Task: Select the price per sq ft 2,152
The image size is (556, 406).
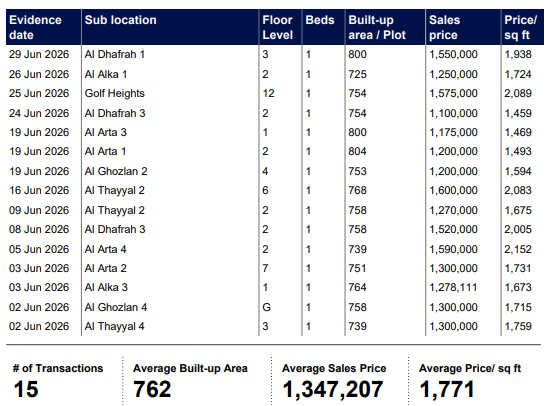Action: click(518, 249)
